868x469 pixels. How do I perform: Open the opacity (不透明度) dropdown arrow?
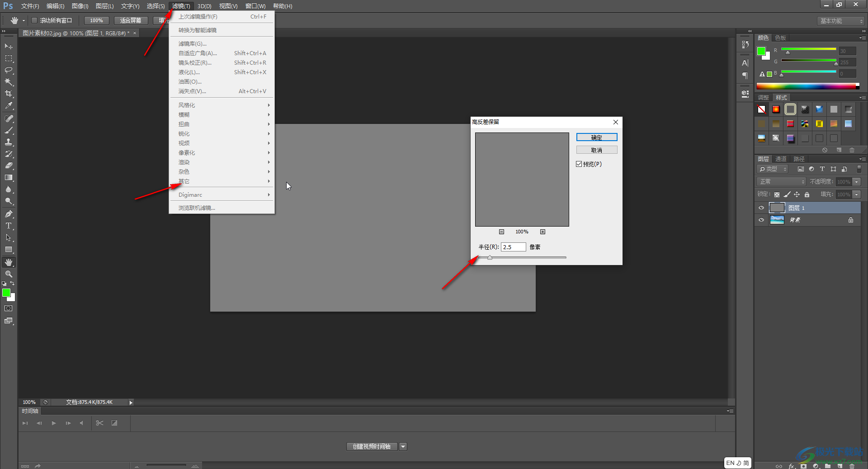[x=857, y=182]
